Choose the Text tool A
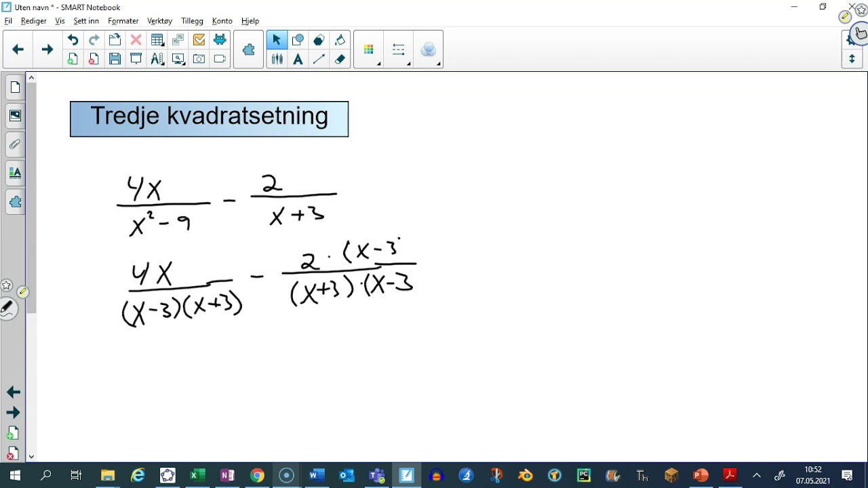This screenshot has height=488, width=868. pos(298,59)
